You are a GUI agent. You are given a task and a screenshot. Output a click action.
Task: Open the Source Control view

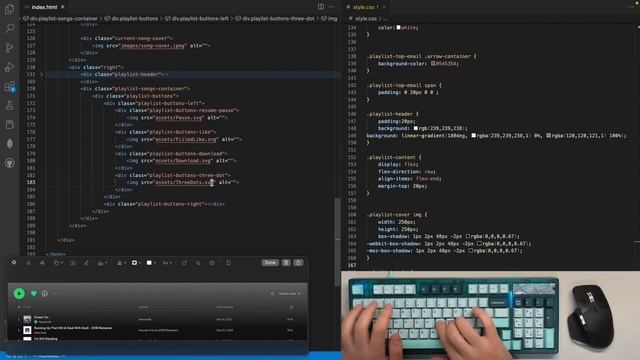(x=9, y=48)
